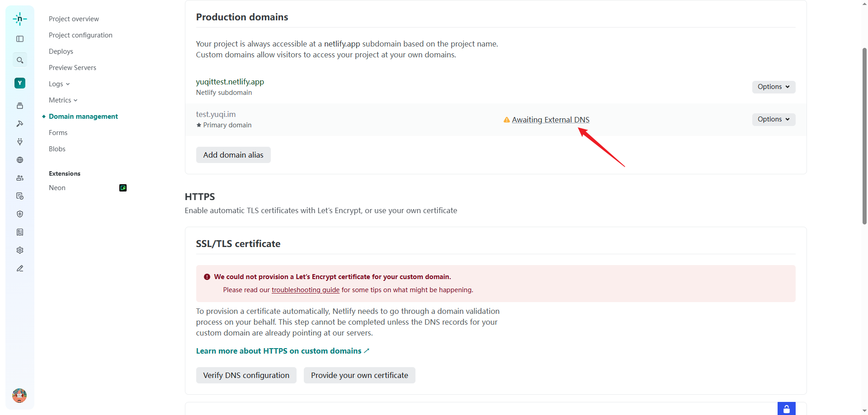Click the hammer builds icon

[x=20, y=124]
